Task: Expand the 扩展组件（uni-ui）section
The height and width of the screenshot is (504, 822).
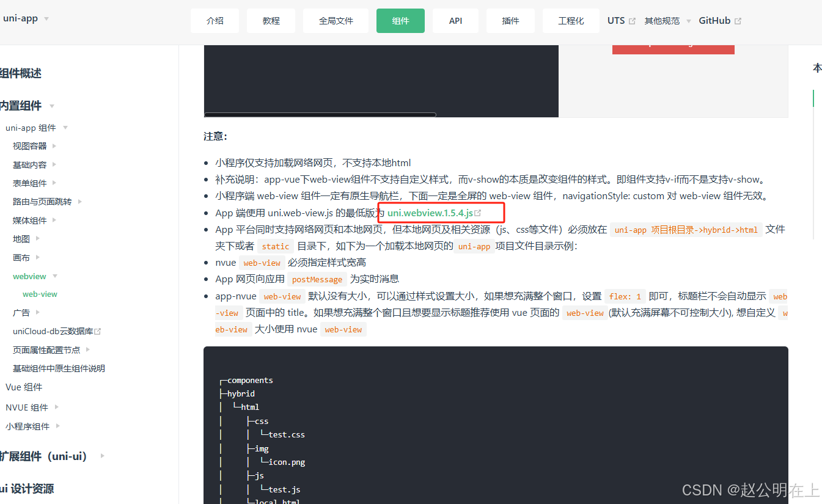Action: point(102,456)
